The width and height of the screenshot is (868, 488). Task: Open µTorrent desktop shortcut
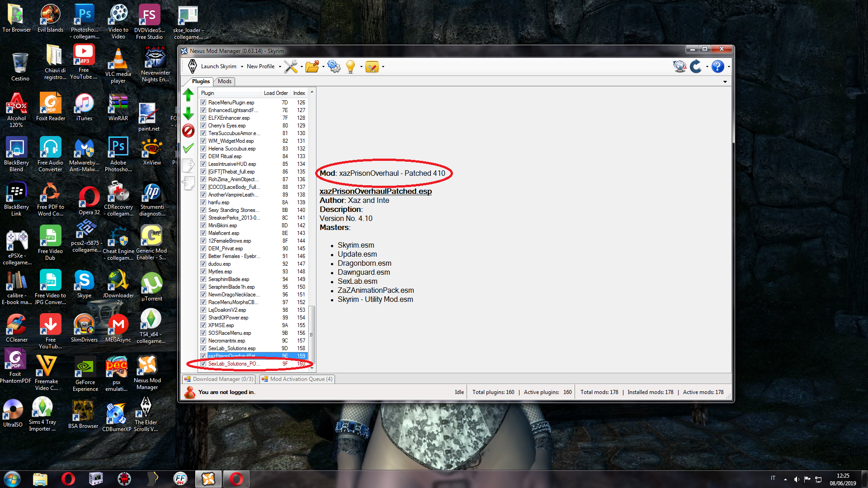click(x=152, y=287)
